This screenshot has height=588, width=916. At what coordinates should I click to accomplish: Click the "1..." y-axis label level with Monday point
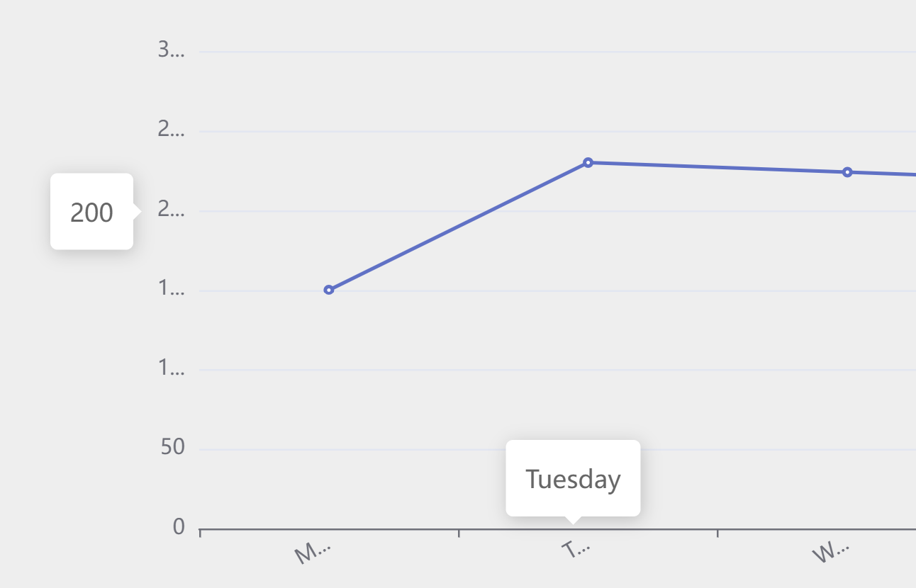171,289
